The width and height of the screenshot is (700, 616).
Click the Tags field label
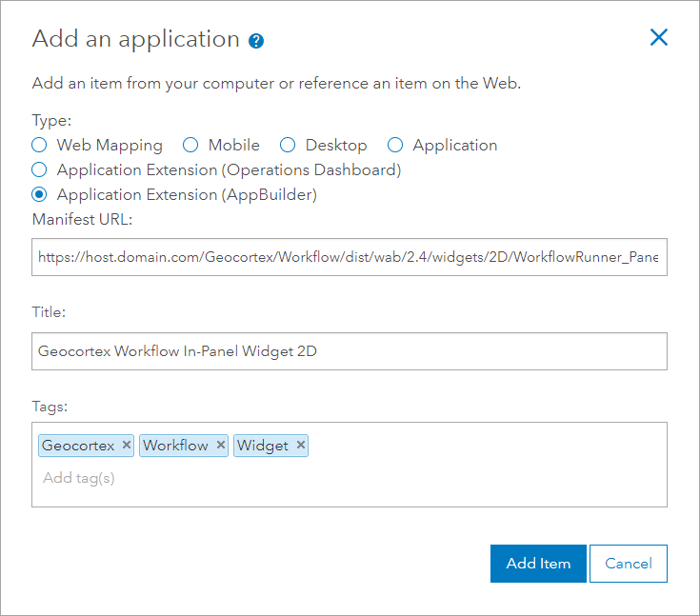point(50,406)
